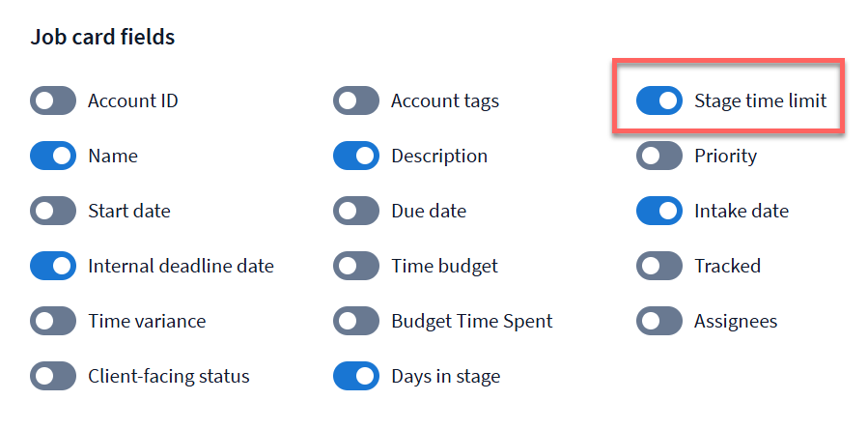Switch on the Tracked toggle
Screen dimensions: 868x429
pos(659,266)
